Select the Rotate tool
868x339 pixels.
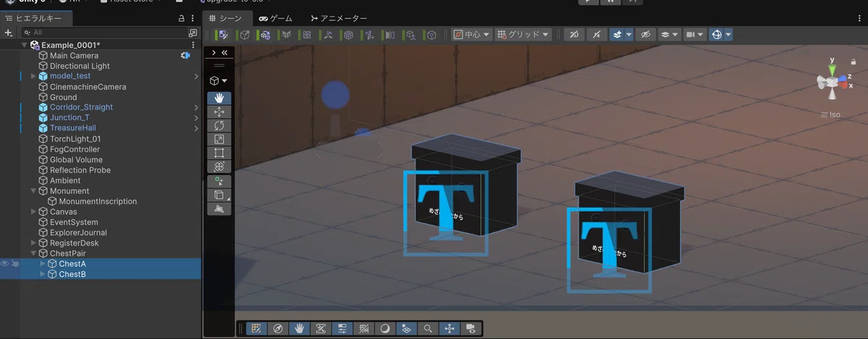[219, 125]
